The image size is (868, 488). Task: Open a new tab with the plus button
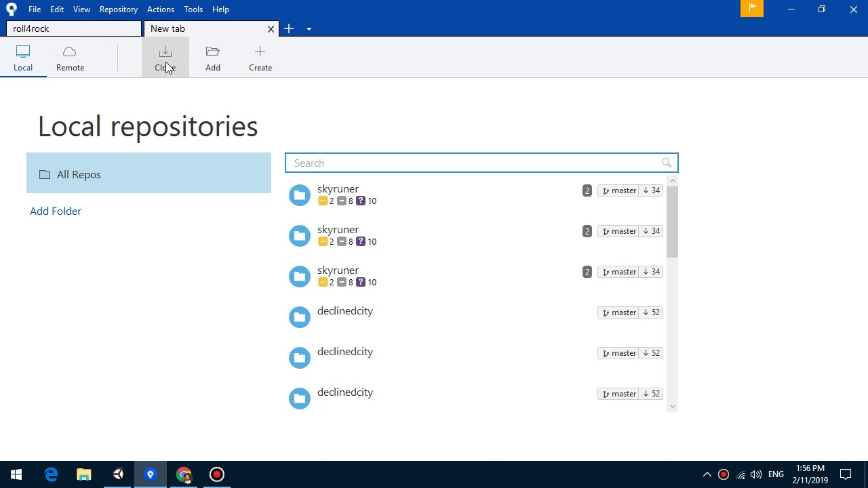click(x=289, y=28)
